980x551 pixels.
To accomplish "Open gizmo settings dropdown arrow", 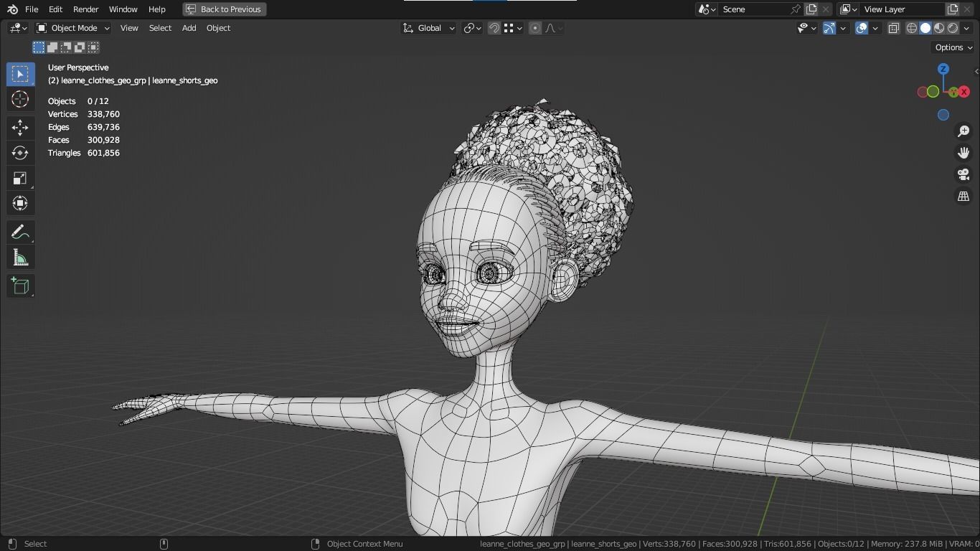I will tap(843, 28).
